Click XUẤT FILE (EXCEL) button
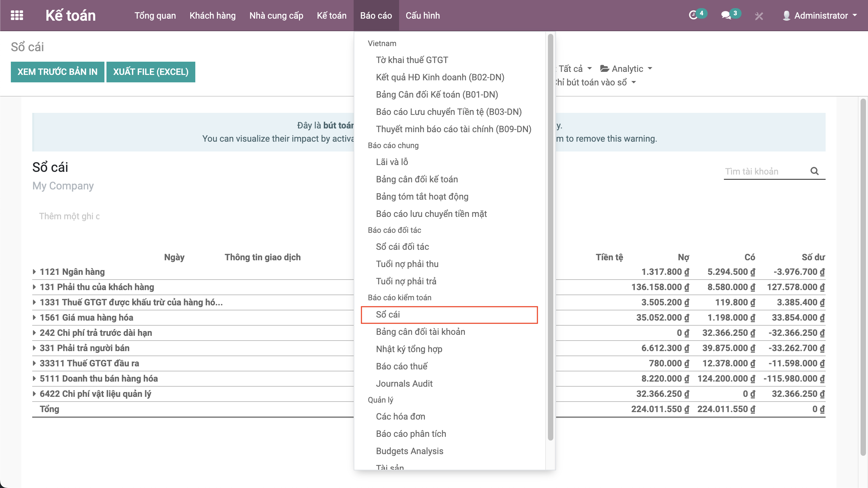The height and width of the screenshot is (488, 868). [x=151, y=72]
